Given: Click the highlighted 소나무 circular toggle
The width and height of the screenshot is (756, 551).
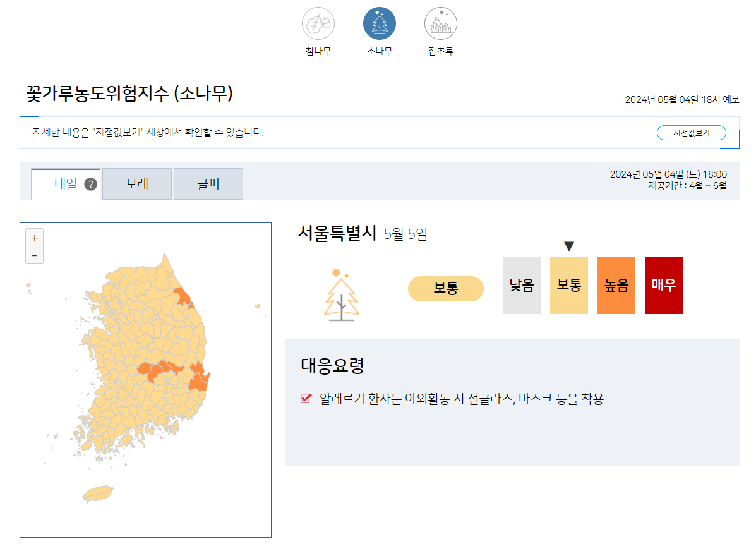Looking at the screenshot, I should click(379, 23).
